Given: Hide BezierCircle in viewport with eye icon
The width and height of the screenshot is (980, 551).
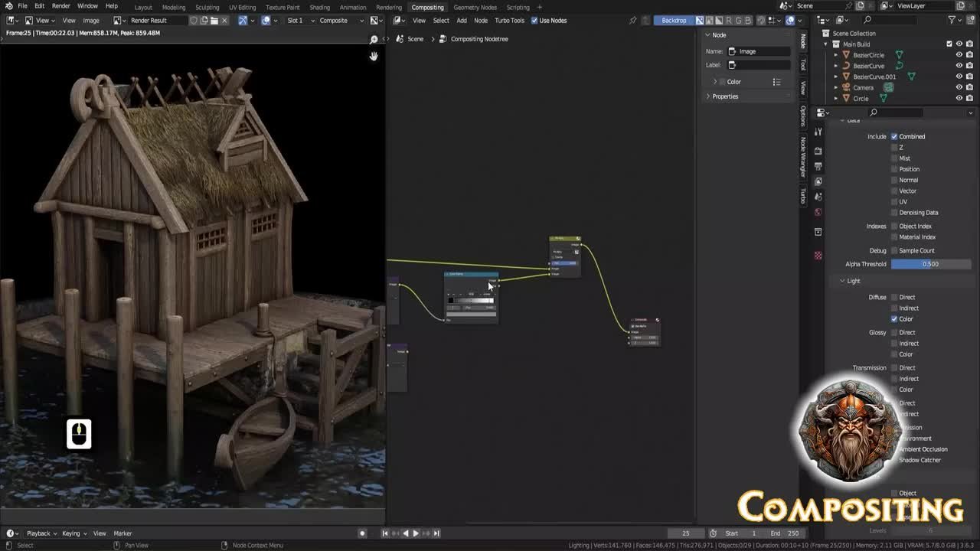Looking at the screenshot, I should [x=959, y=55].
